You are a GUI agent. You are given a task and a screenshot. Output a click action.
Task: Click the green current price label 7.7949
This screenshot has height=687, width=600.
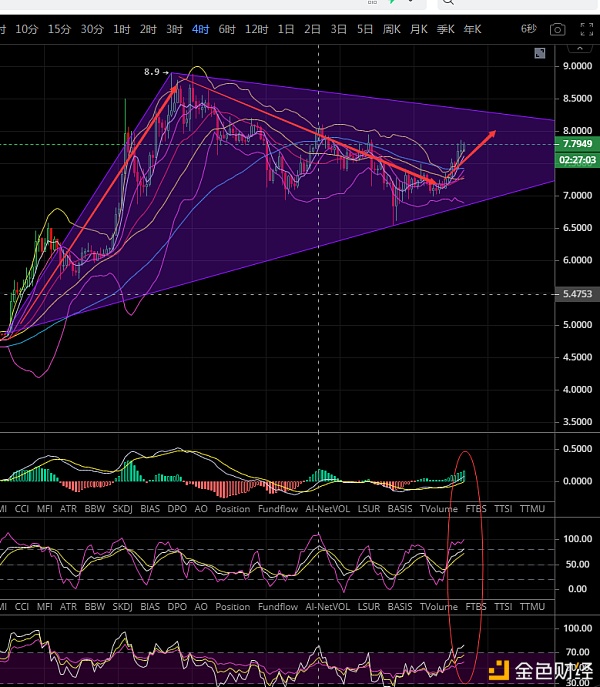(577, 144)
